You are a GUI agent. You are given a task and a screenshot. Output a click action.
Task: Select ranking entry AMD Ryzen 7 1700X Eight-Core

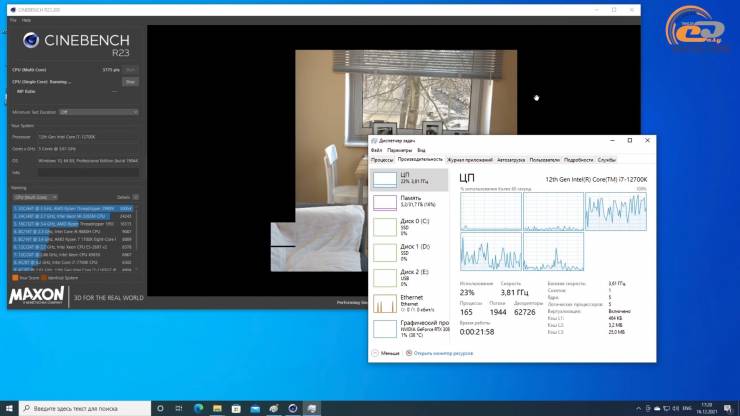click(x=73, y=239)
